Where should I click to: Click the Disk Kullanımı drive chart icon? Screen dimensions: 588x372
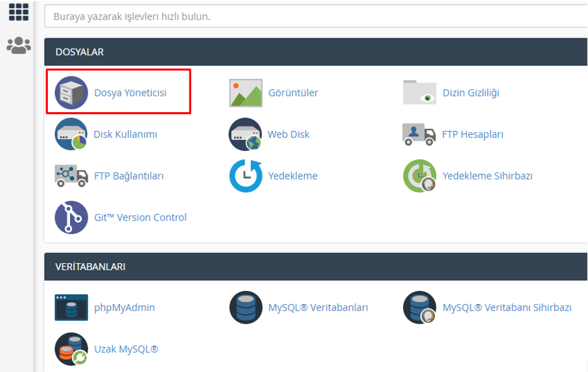[71, 134]
